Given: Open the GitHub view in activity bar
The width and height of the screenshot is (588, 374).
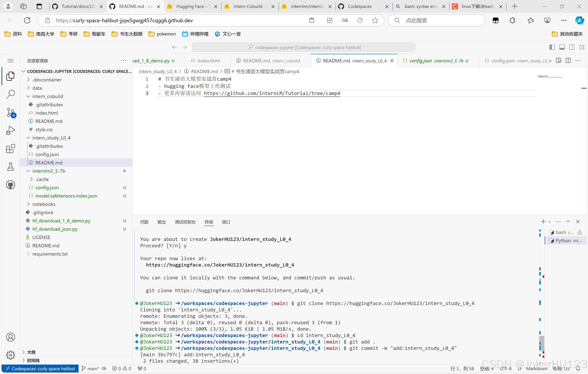Looking at the screenshot, I should click(x=11, y=185).
